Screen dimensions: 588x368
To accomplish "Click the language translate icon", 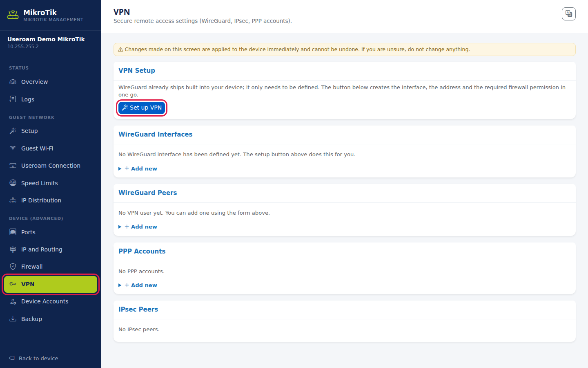I will coord(568,13).
